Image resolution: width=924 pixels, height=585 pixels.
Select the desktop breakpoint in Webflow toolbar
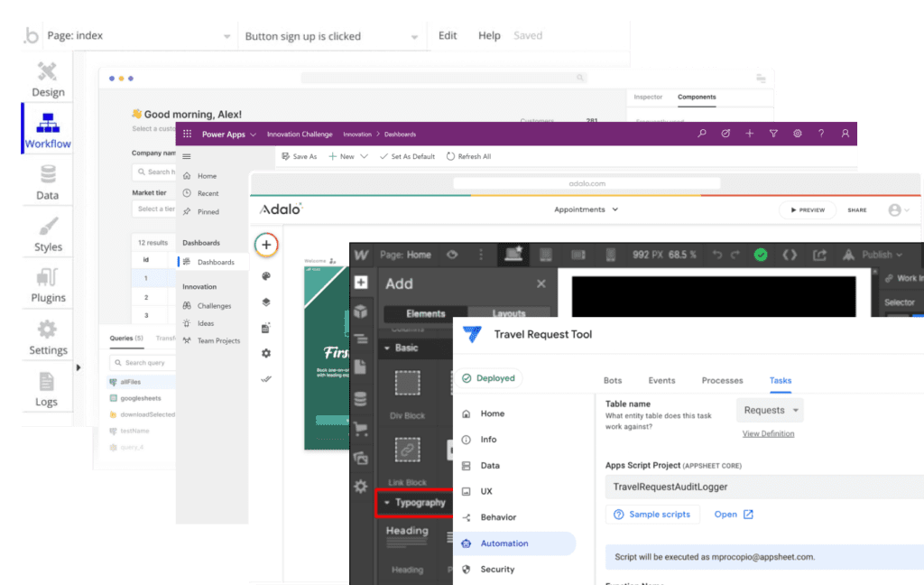513,255
